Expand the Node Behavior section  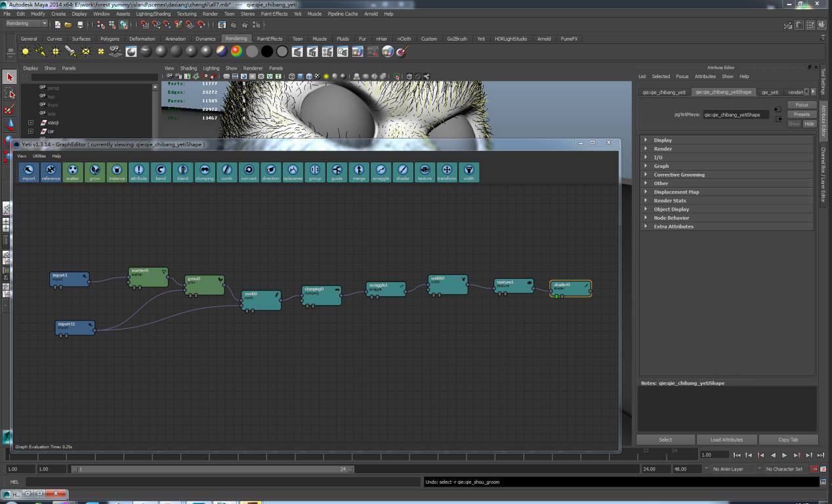(x=728, y=218)
